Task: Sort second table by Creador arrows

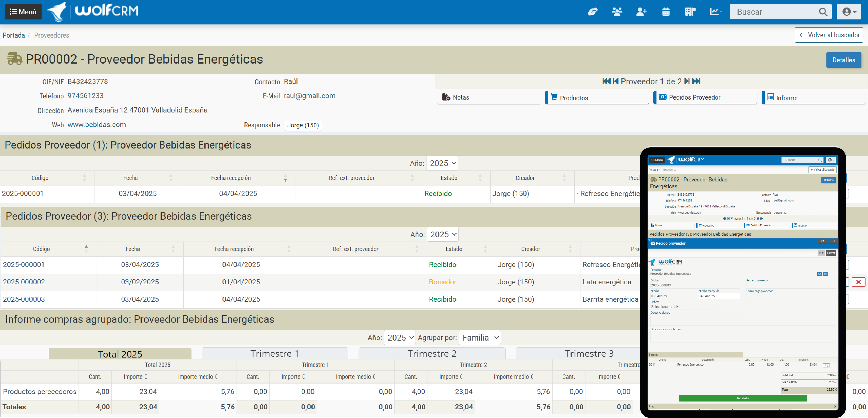Action: pos(570,249)
